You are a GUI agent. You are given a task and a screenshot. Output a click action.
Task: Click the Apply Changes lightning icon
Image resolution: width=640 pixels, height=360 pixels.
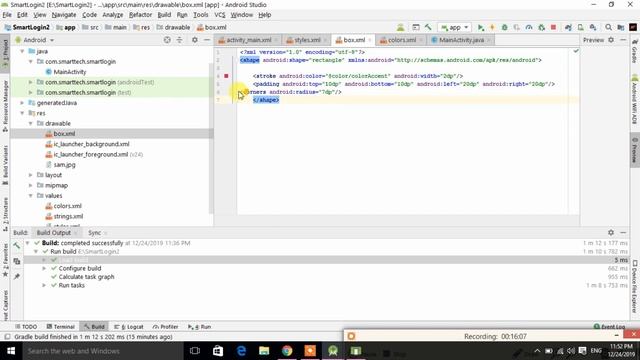point(492,27)
